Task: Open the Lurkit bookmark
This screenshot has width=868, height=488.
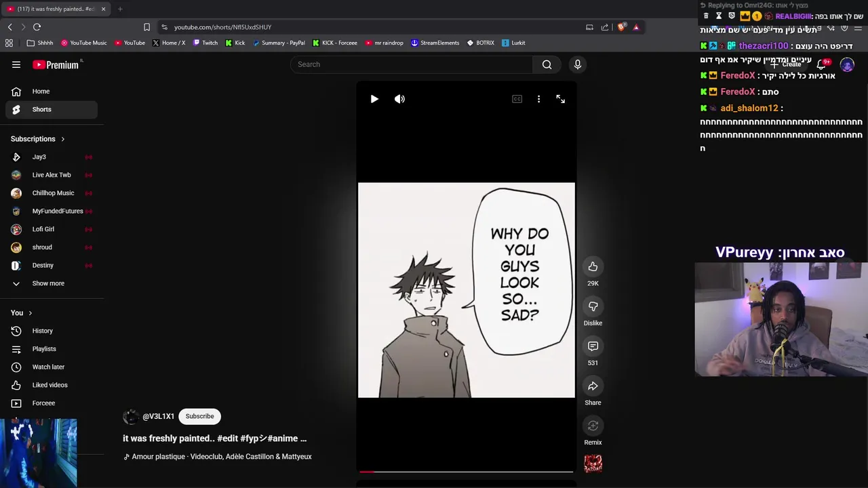Action: (513, 43)
